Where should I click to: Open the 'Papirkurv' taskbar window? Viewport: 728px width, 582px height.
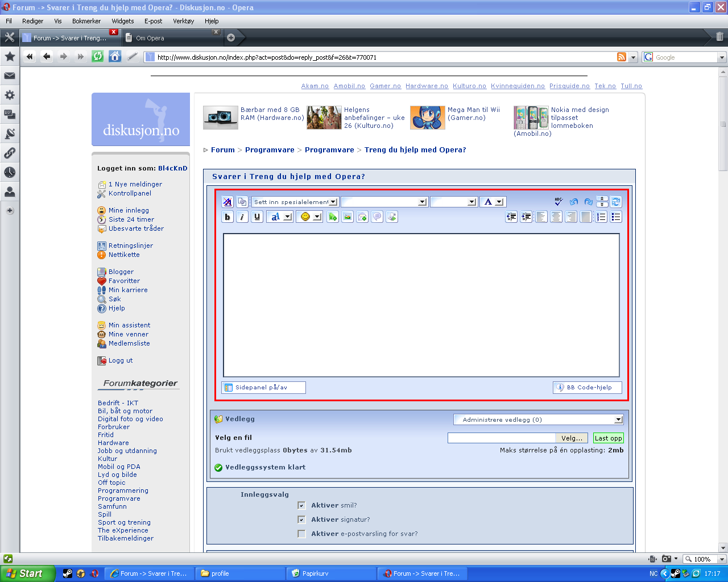[332, 573]
